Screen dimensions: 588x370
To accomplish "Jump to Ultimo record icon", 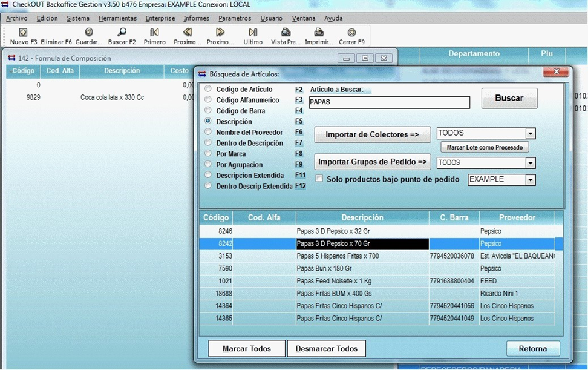I will coord(253,32).
